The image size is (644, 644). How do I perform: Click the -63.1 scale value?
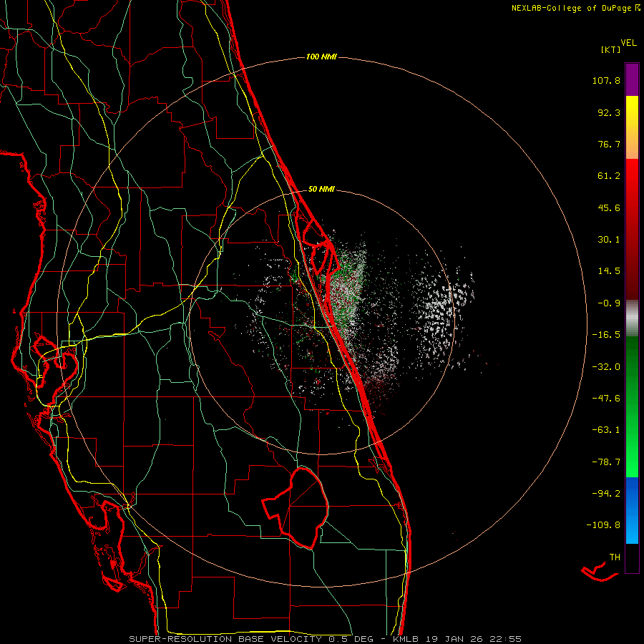point(606,430)
